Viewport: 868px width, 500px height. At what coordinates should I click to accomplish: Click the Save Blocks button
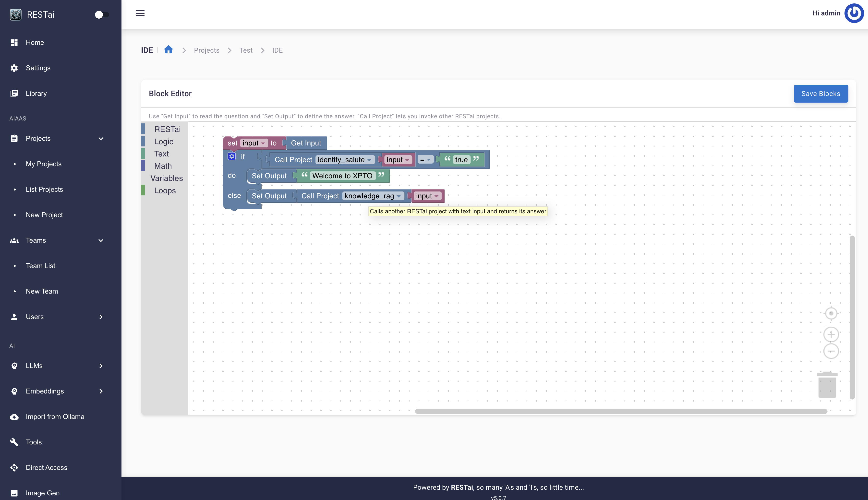click(x=820, y=94)
